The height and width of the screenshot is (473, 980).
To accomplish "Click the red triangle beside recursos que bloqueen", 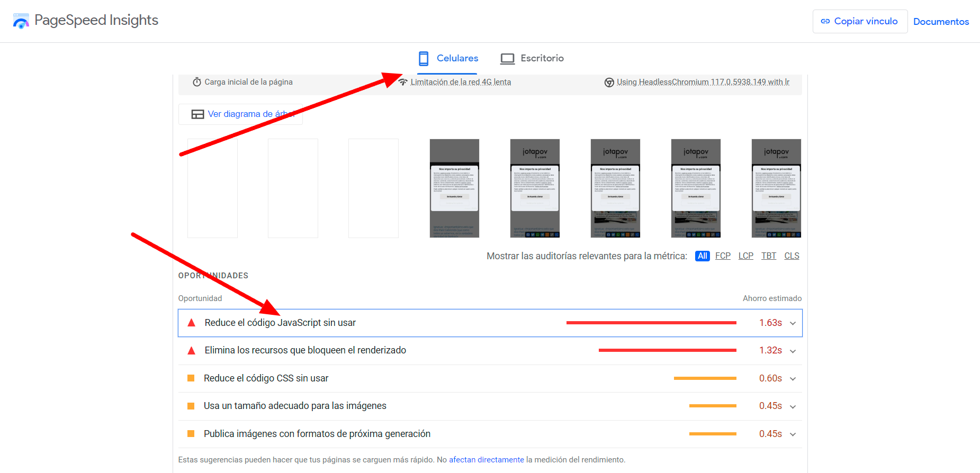I will [x=192, y=351].
